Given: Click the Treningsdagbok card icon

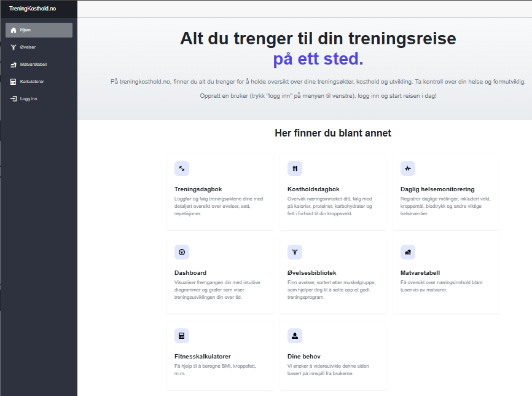Looking at the screenshot, I should [x=182, y=168].
